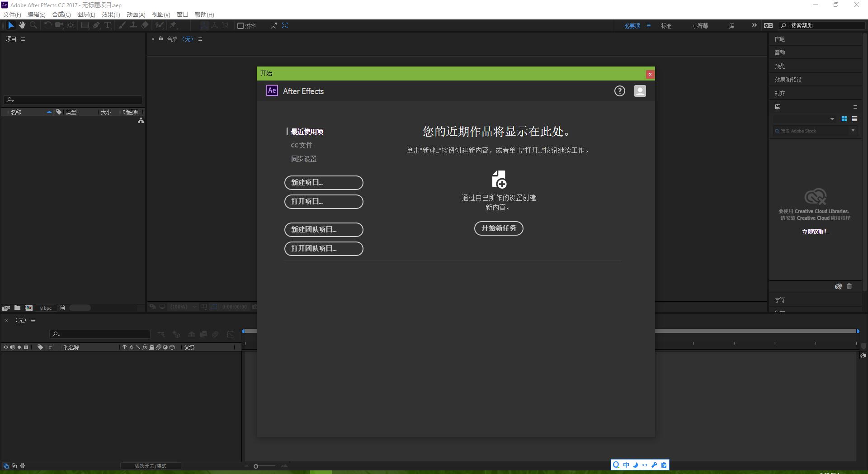The image size is (868, 474).
Task: Open the 项目 panel menu
Action: pos(23,39)
